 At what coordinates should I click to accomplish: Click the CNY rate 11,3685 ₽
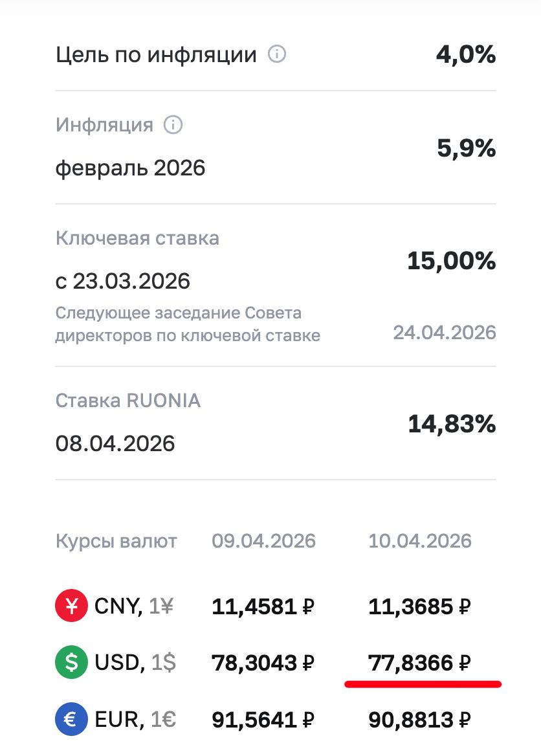(x=419, y=606)
